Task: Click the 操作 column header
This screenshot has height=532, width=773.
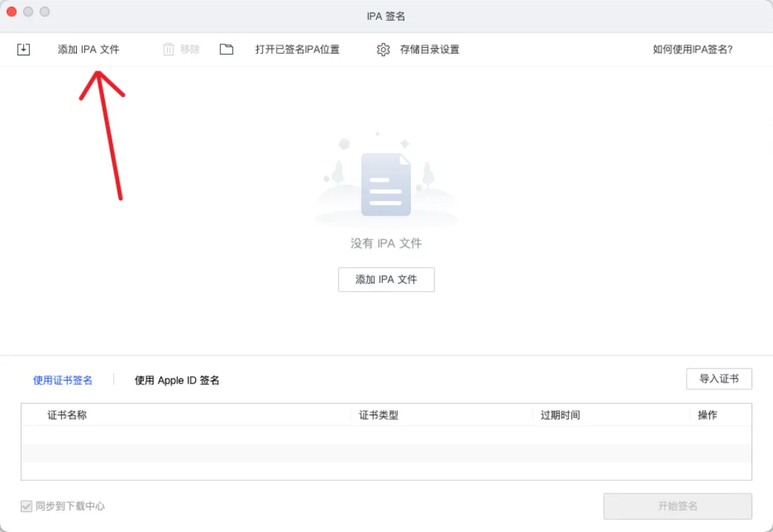Action: pyautogui.click(x=707, y=415)
